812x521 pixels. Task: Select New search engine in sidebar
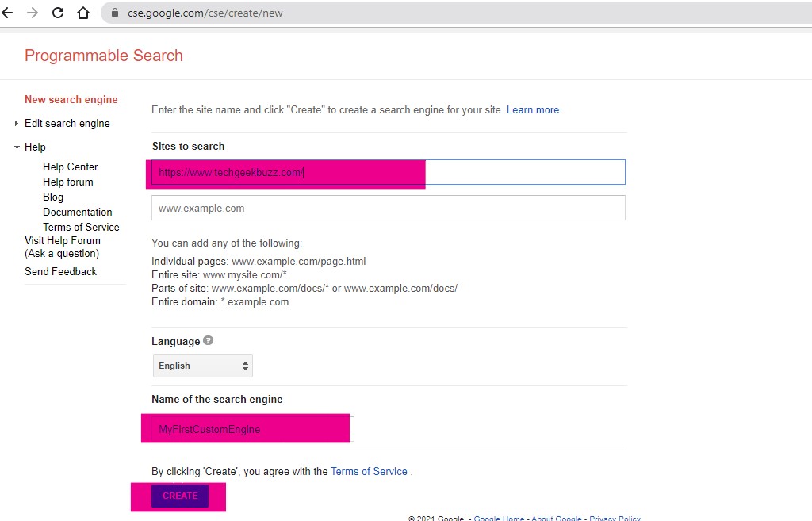click(71, 100)
